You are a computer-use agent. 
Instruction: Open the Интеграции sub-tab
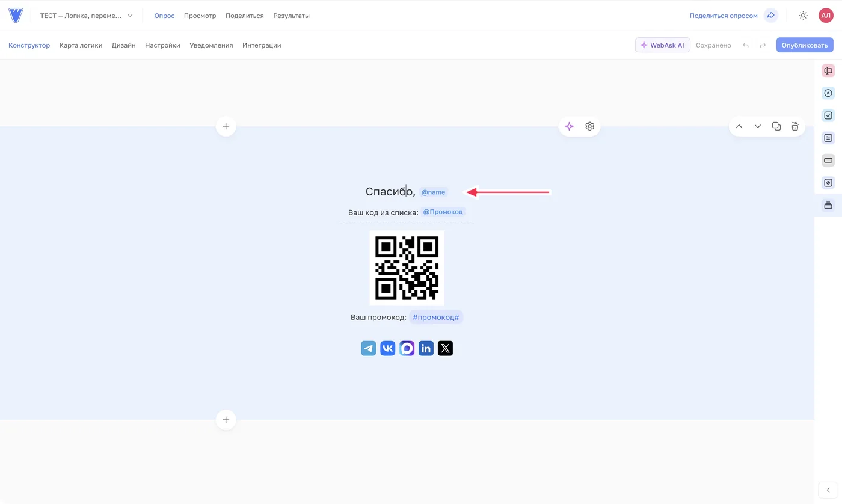(262, 45)
